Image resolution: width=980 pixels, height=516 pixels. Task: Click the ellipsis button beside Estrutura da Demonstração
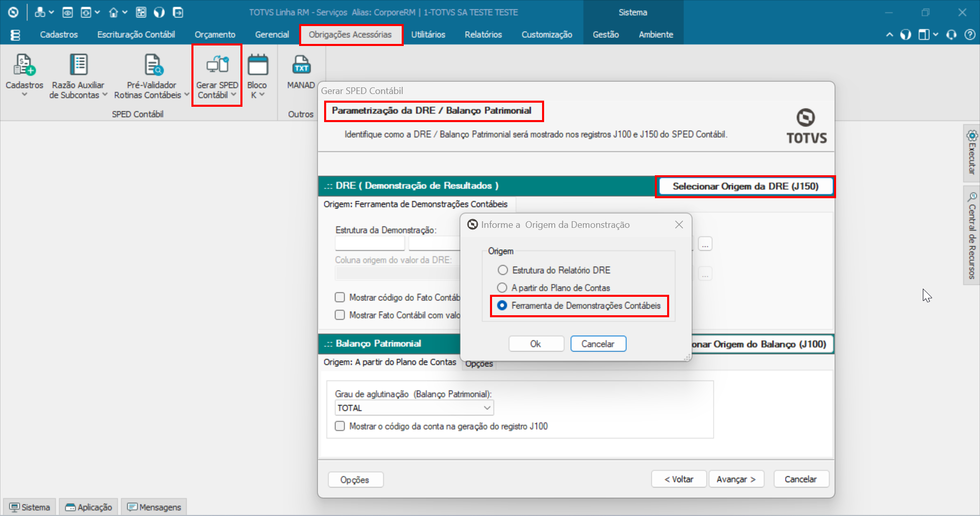click(x=705, y=244)
